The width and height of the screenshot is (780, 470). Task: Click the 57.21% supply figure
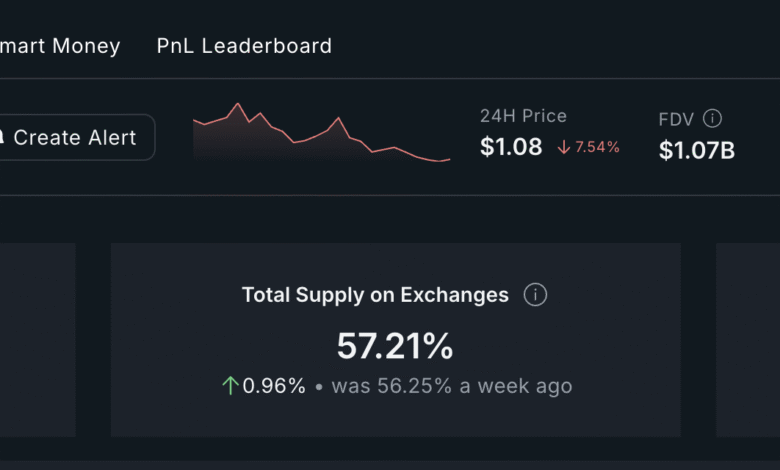395,346
